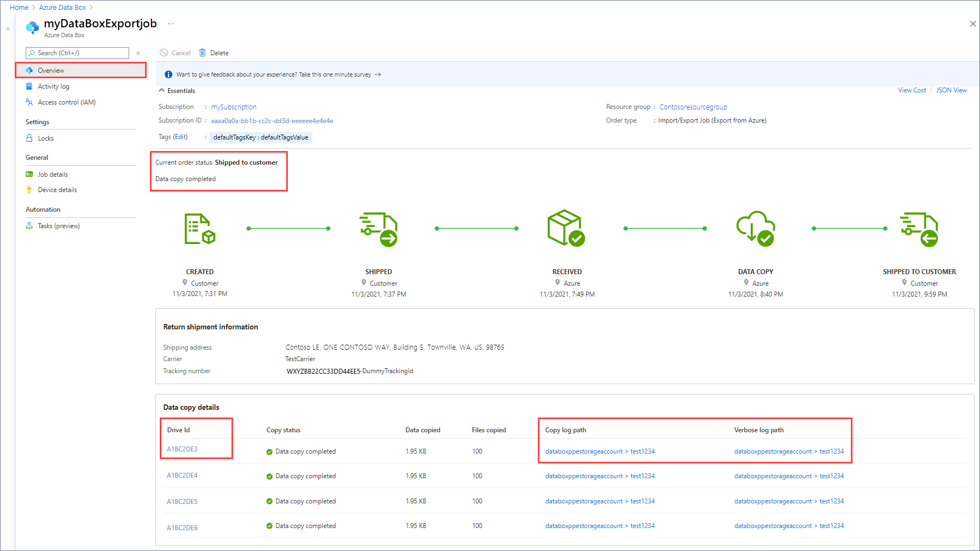980x551 pixels.
Task: Select the Access control (IAM) icon
Action: tap(30, 102)
